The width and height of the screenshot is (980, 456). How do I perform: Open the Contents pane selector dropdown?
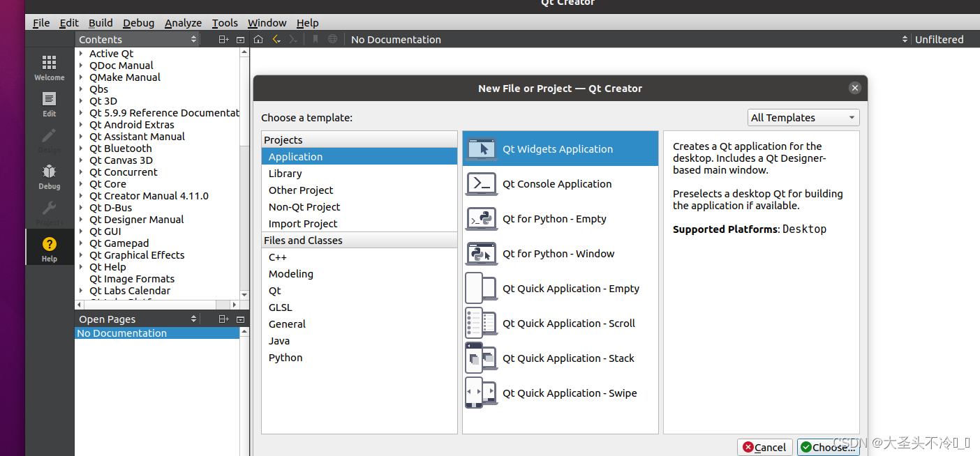[x=138, y=40]
